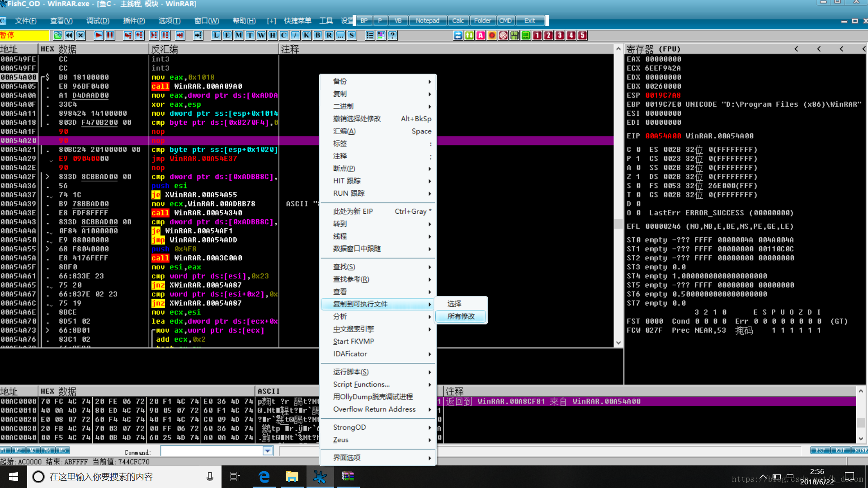Open Microsoft Edge from the taskbar
The height and width of the screenshot is (488, 868).
pos(264,477)
